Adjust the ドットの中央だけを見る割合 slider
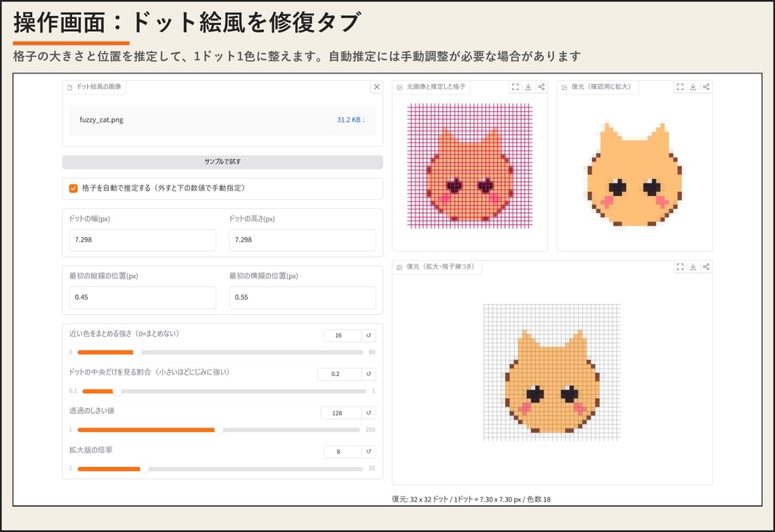Viewport: 775px width, 532px height. click(x=224, y=391)
